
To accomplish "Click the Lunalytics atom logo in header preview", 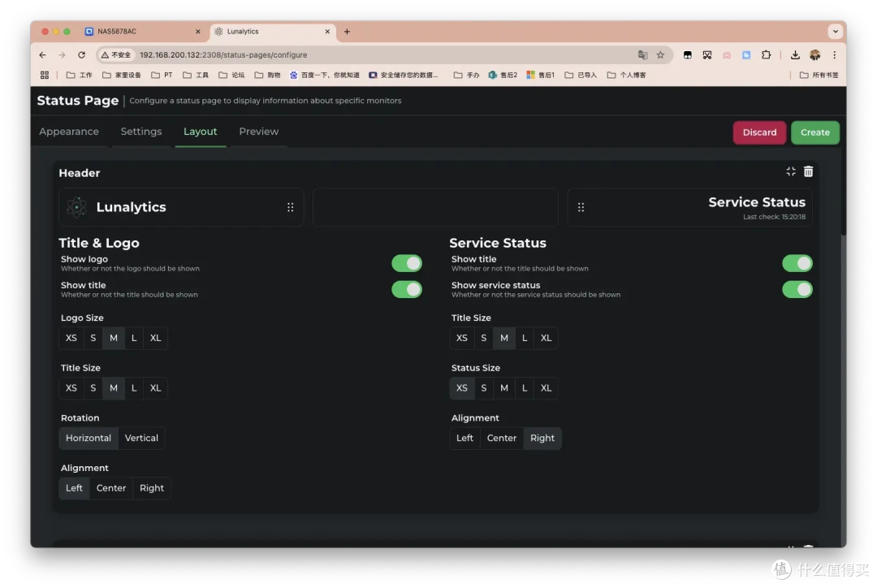I will pos(76,207).
